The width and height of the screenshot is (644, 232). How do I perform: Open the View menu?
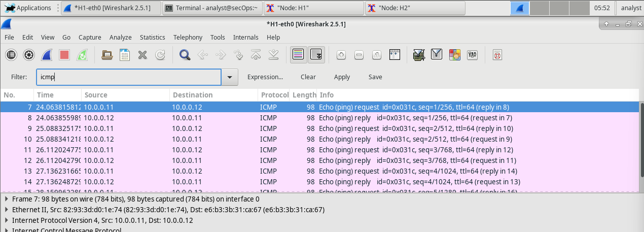click(x=48, y=37)
